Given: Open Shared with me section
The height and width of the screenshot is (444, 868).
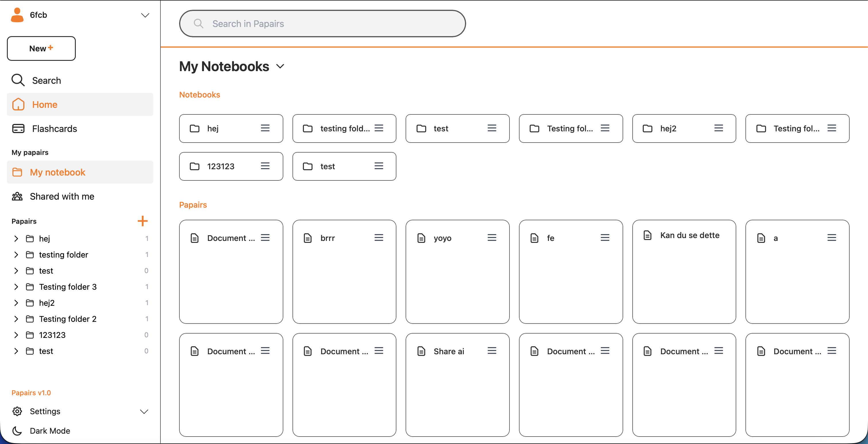Looking at the screenshot, I should click(62, 196).
